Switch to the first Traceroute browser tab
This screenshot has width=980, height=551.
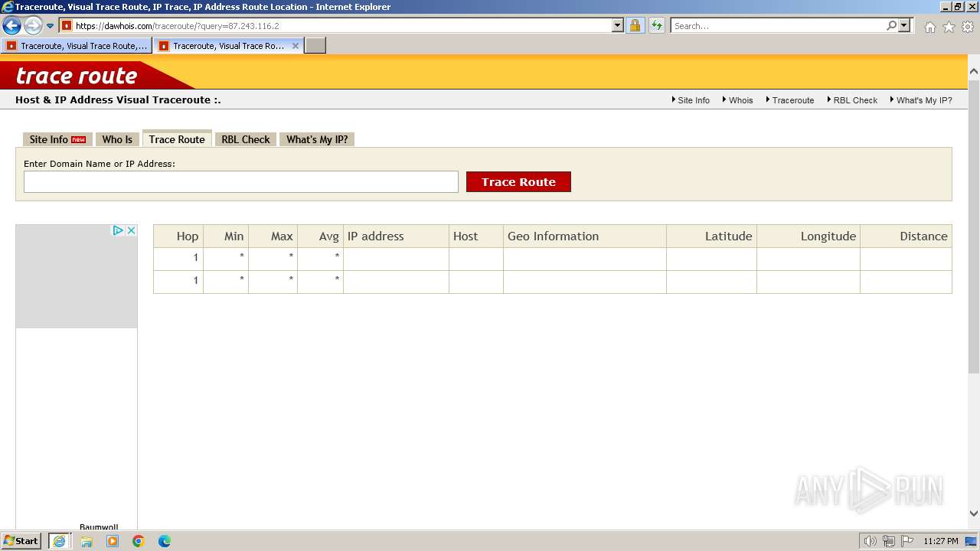77,46
